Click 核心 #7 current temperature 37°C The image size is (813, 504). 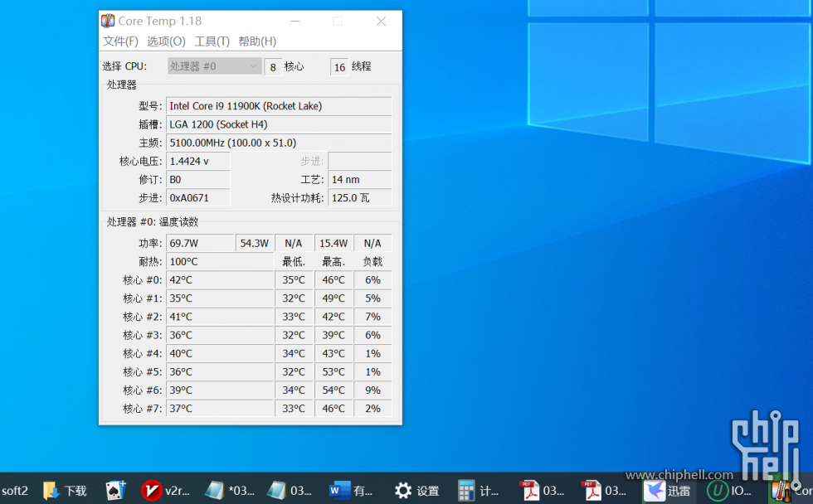[220, 409]
